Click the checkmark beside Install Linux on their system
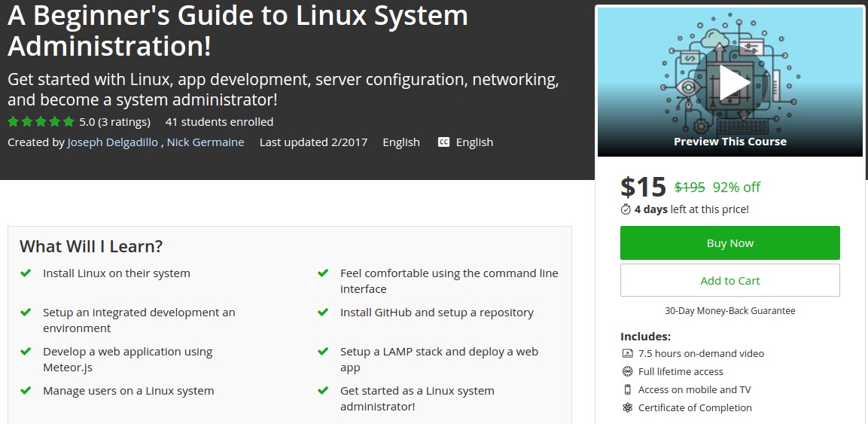 [x=26, y=273]
